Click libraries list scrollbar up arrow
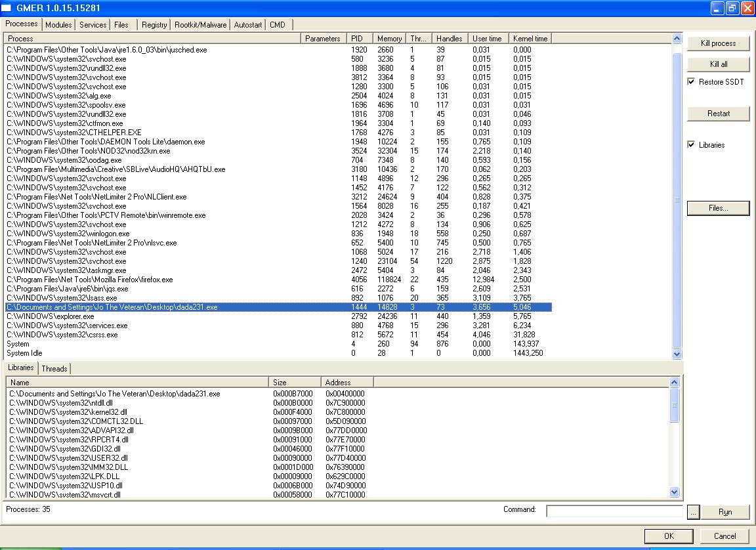756x550 pixels. click(674, 382)
